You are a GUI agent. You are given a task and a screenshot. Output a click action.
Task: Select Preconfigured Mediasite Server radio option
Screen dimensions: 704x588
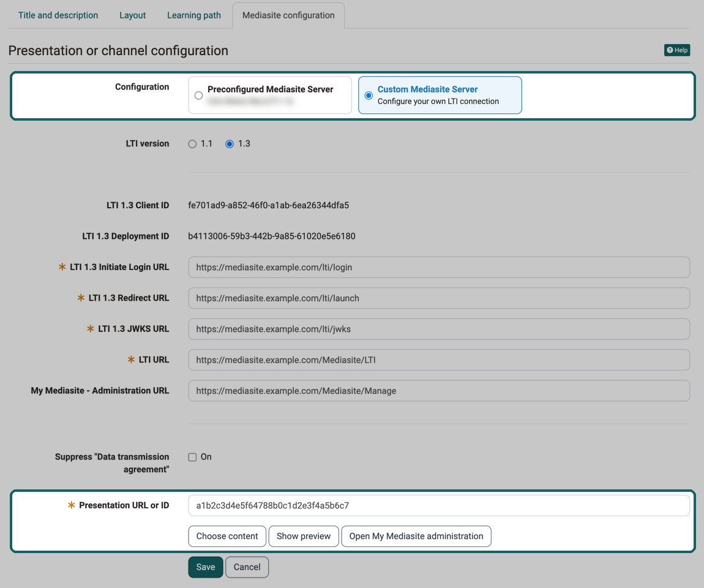(198, 96)
